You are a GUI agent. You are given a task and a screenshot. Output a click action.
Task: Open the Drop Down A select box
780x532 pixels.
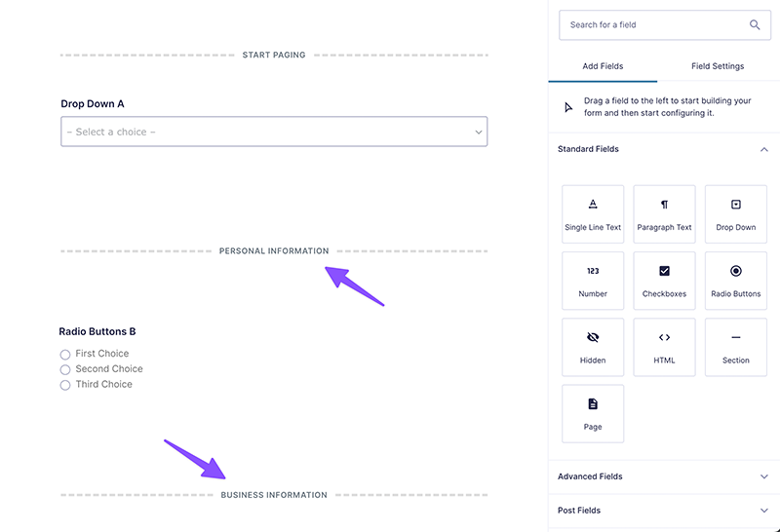click(274, 132)
